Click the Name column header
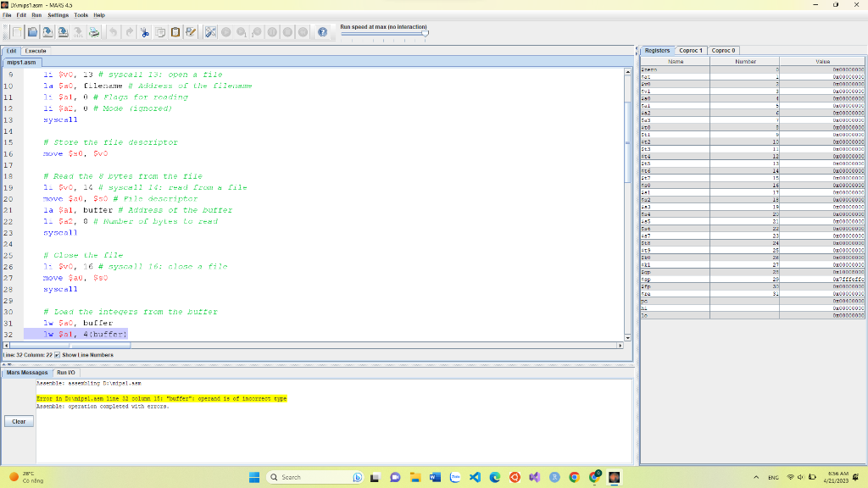This screenshot has width=868, height=488. coord(676,61)
